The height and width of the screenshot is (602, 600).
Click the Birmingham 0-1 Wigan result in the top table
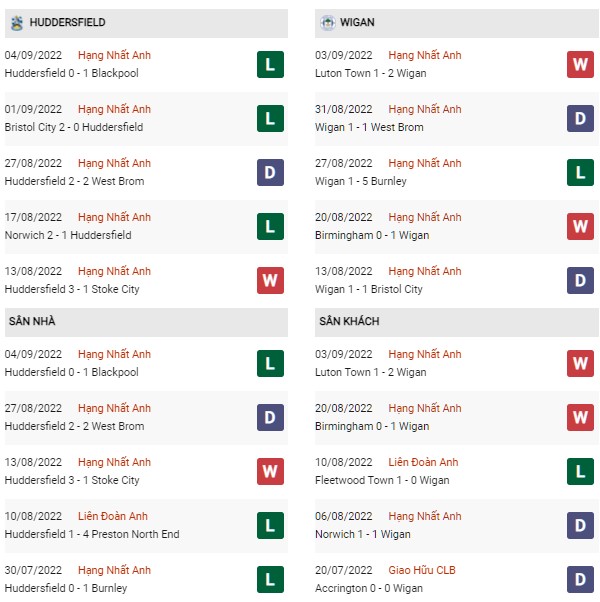372,235
